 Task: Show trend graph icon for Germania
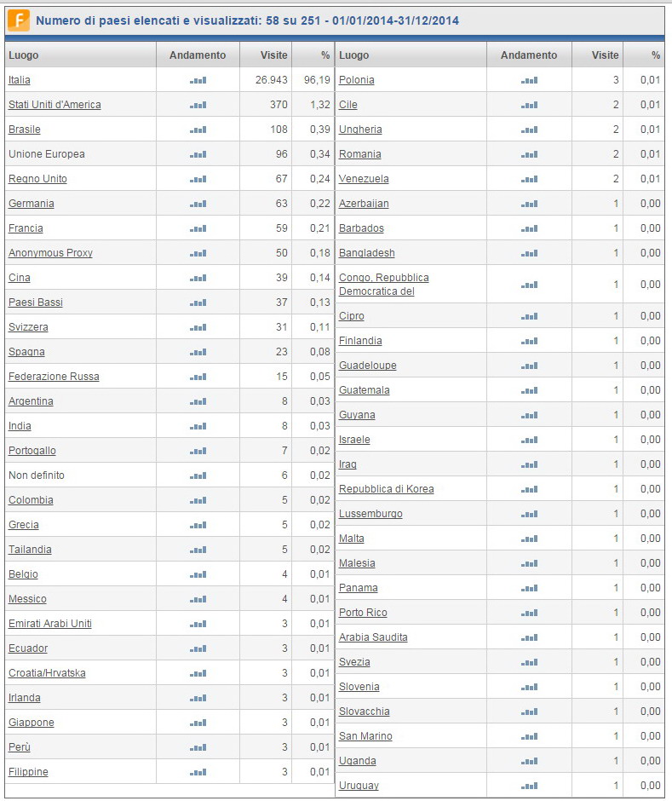pyautogui.click(x=198, y=204)
